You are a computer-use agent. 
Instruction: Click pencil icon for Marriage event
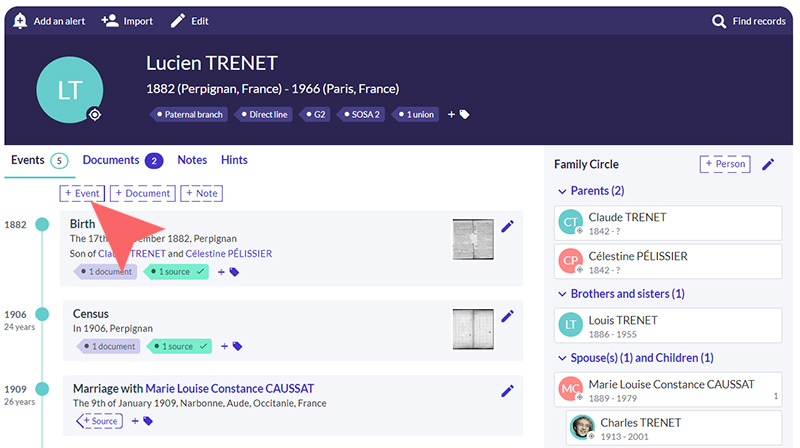507,391
